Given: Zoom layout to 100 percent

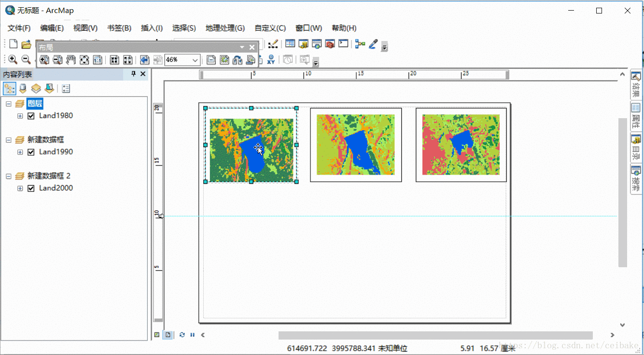Looking at the screenshot, I should (98, 60).
